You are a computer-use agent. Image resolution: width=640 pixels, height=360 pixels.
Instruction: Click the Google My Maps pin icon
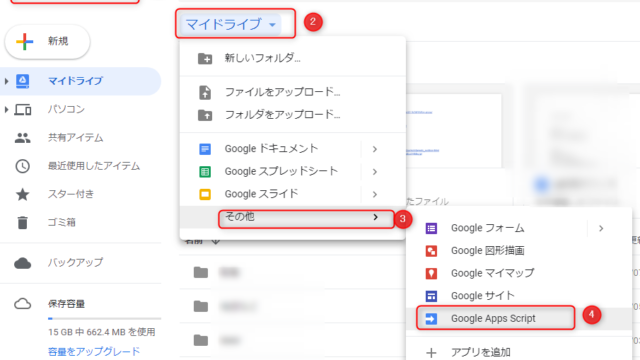tap(431, 273)
